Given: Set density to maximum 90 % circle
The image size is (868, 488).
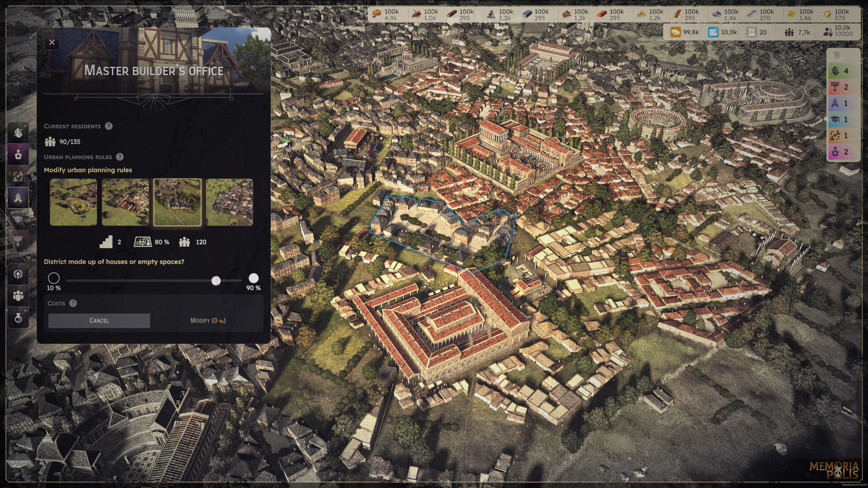Looking at the screenshot, I should tap(254, 278).
